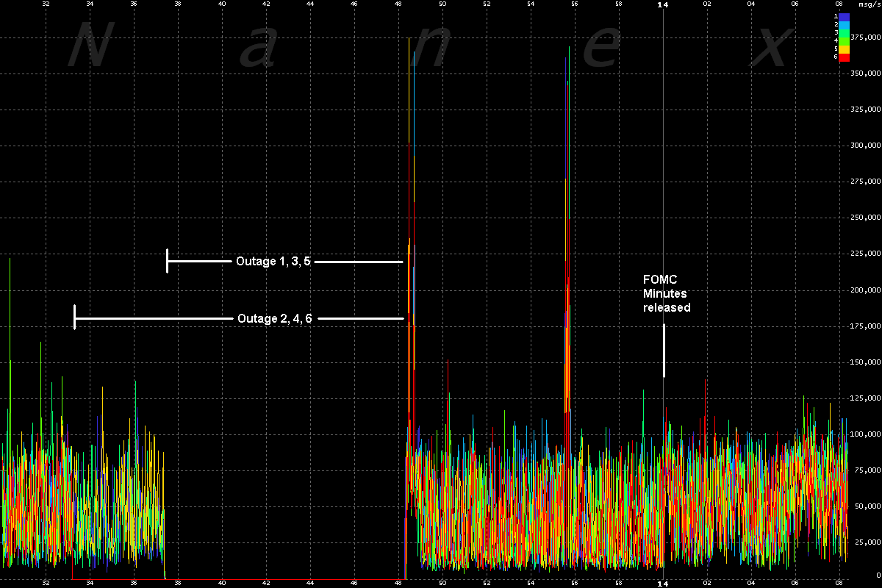
Task: Click minute label "42" on the bottom axis
Action: (266, 584)
